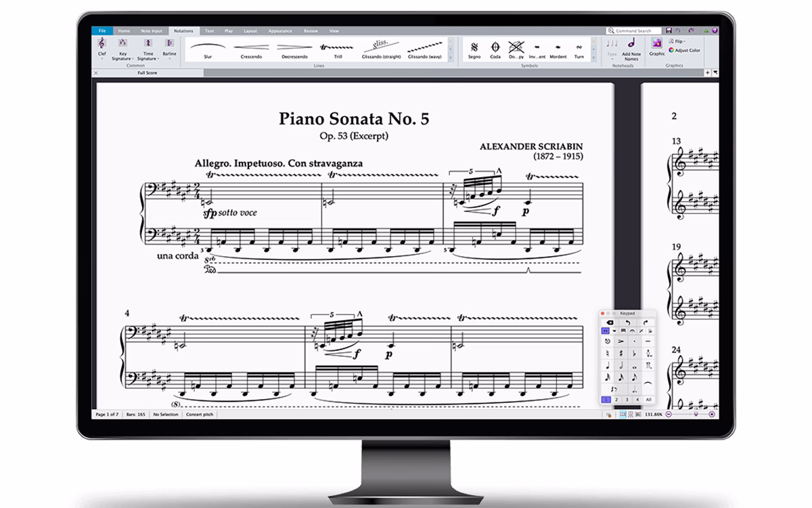Select the whole note on the Keypad

pos(634,366)
